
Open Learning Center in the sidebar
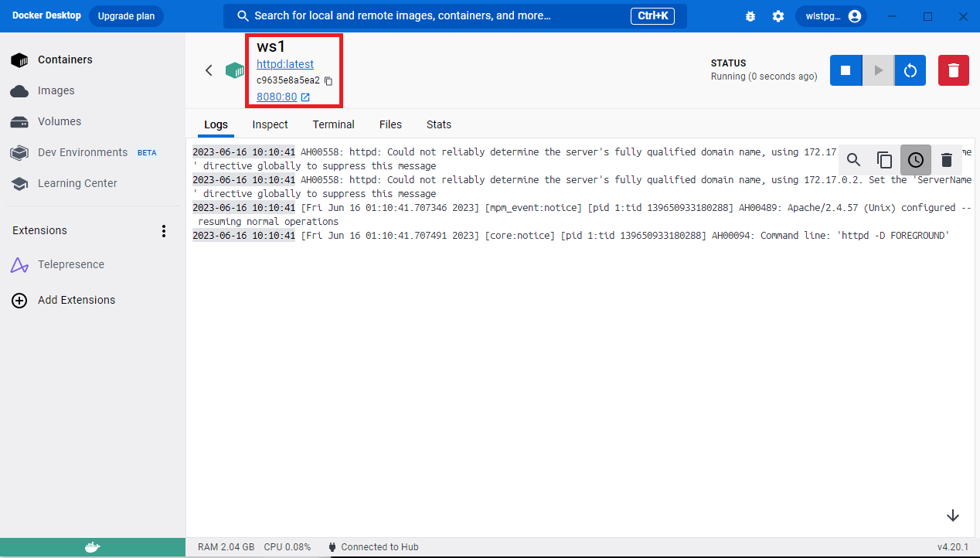(93, 183)
